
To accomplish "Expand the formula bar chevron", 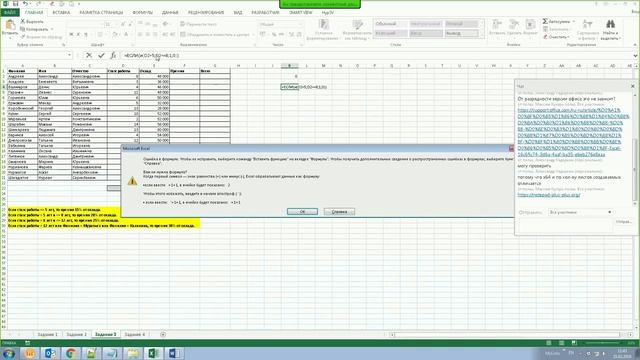I will tap(635, 56).
